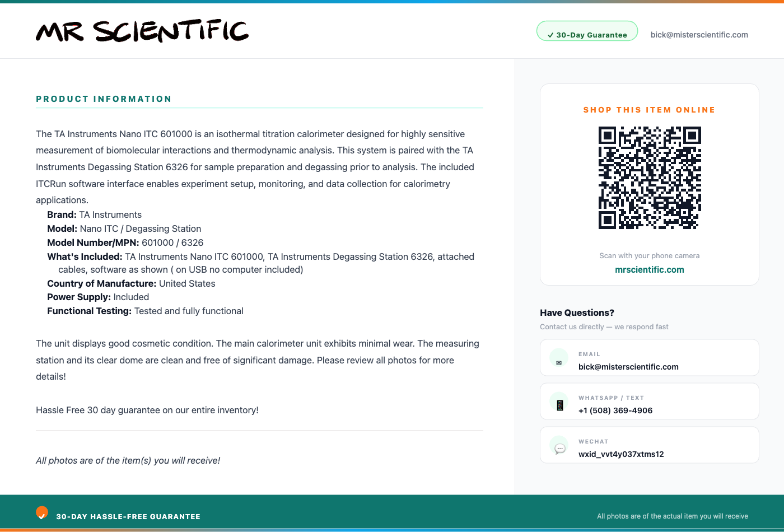The height and width of the screenshot is (532, 784).
Task: Click the WhatsApp number +1 (508) 369-4906
Action: tap(615, 410)
